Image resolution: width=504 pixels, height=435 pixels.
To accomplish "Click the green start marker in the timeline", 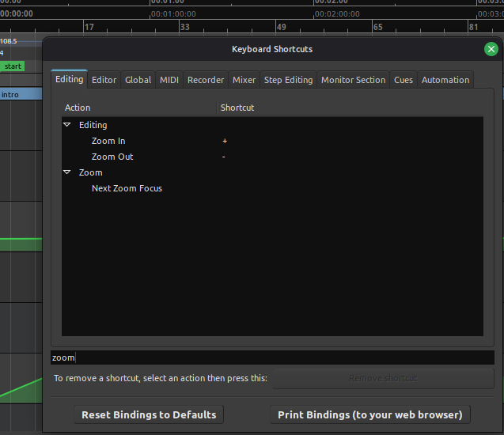I will (12, 66).
